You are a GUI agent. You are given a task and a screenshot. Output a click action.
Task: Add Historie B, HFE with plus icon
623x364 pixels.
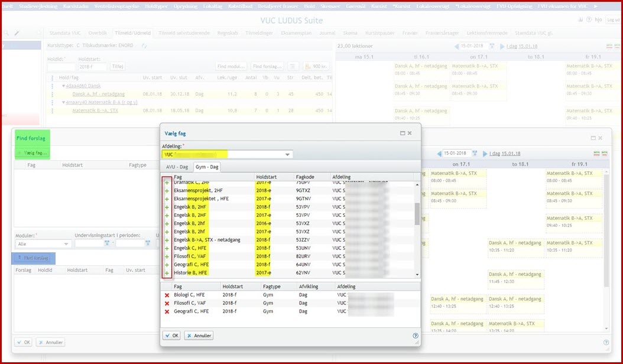click(167, 273)
